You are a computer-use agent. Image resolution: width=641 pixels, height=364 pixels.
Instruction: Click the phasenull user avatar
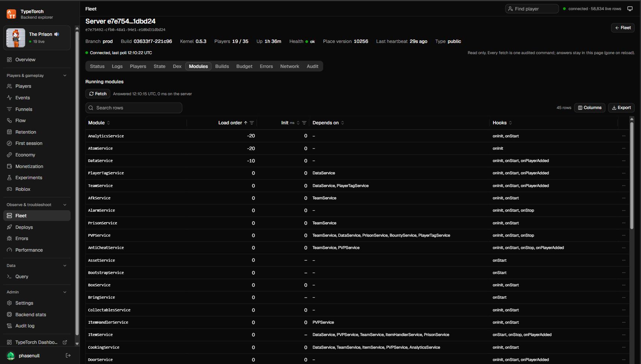(x=11, y=356)
